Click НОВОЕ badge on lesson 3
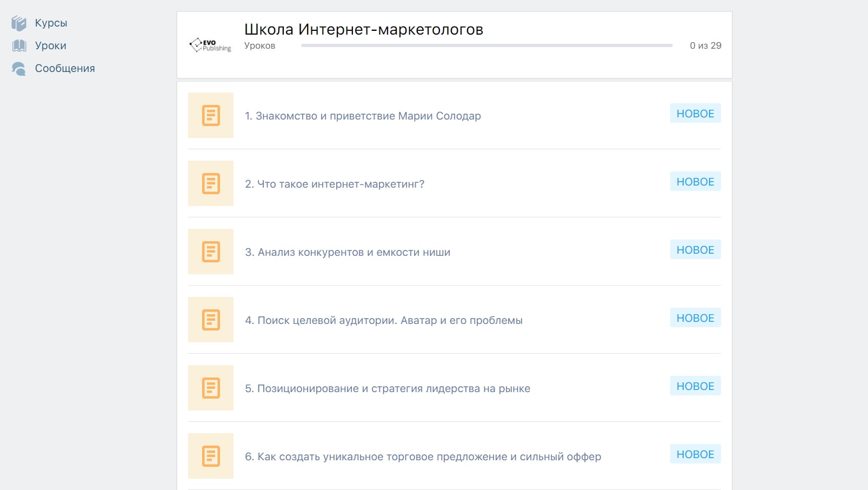Screen dimensions: 868x490 (696, 250)
